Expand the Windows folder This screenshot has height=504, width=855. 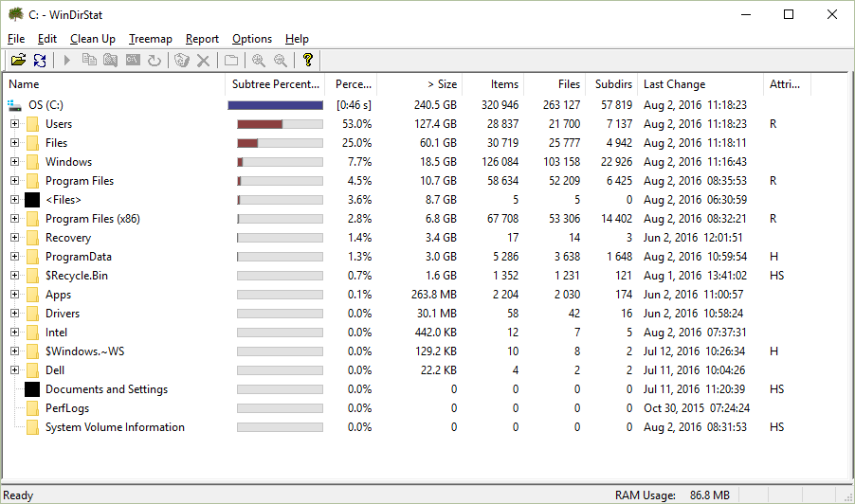(15, 162)
